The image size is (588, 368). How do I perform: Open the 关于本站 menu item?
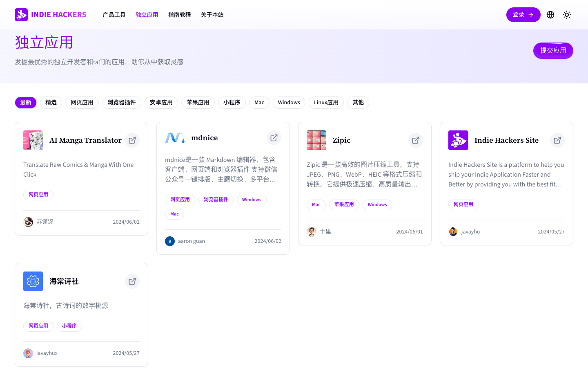pos(212,14)
